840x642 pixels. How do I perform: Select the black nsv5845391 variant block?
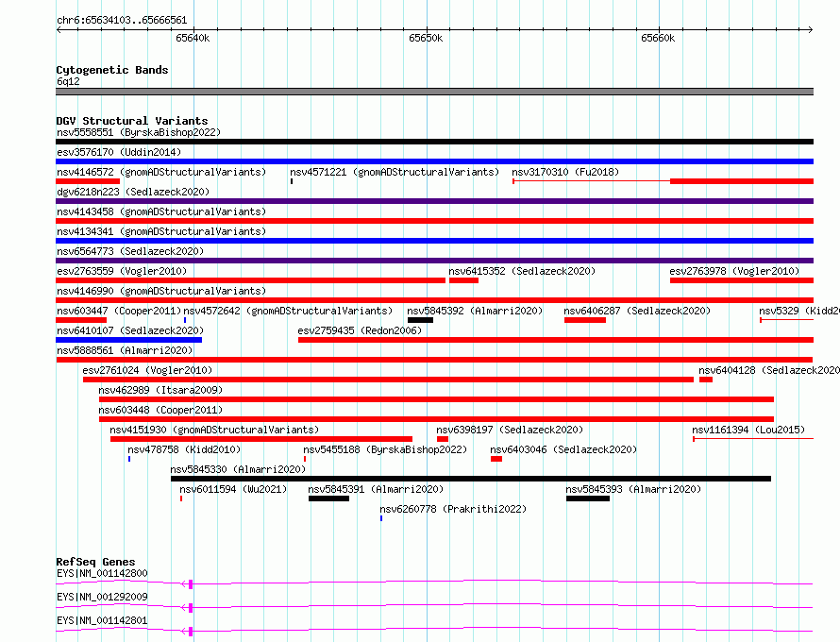point(329,498)
